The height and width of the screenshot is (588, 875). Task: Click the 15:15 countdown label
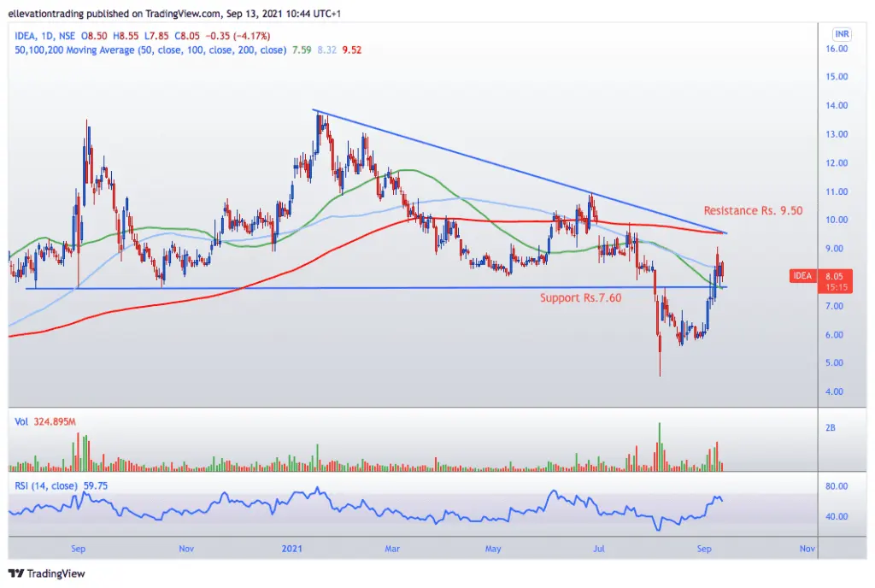837,287
